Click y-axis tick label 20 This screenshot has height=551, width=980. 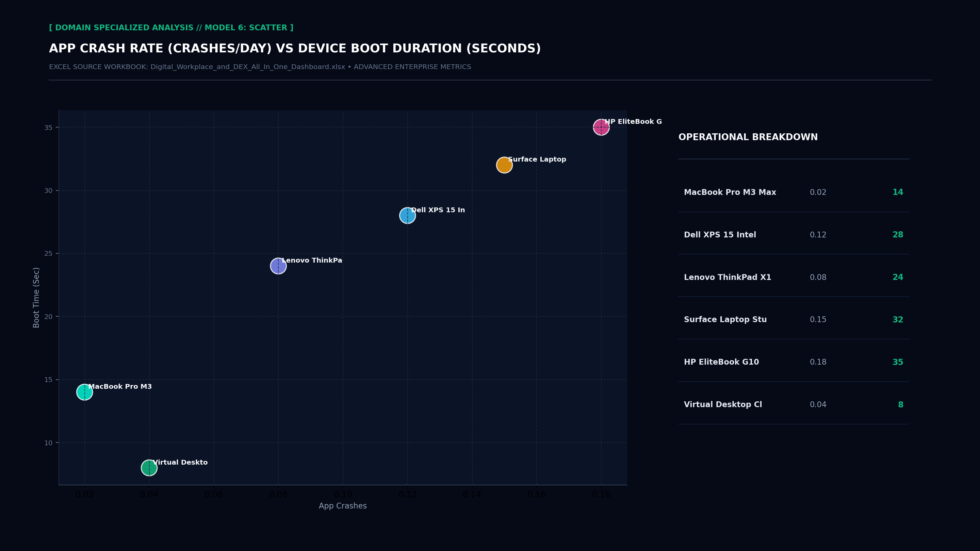pos(48,317)
